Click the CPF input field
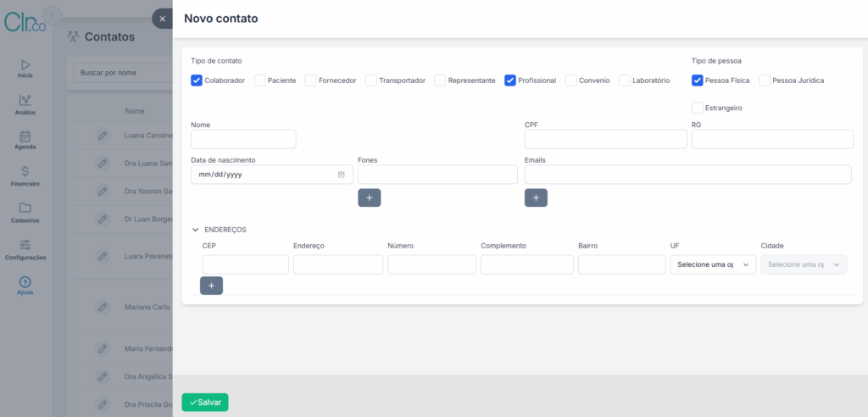This screenshot has height=417, width=868. click(605, 139)
